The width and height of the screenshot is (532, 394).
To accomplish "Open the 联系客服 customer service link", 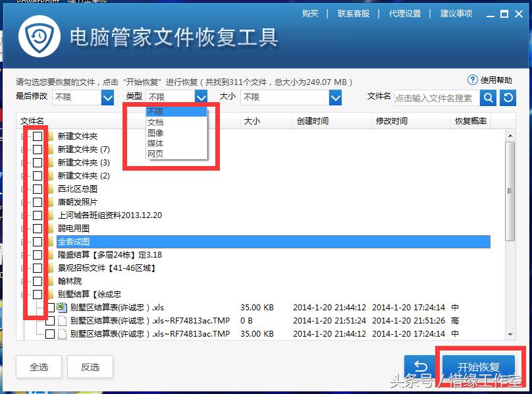I will click(354, 13).
